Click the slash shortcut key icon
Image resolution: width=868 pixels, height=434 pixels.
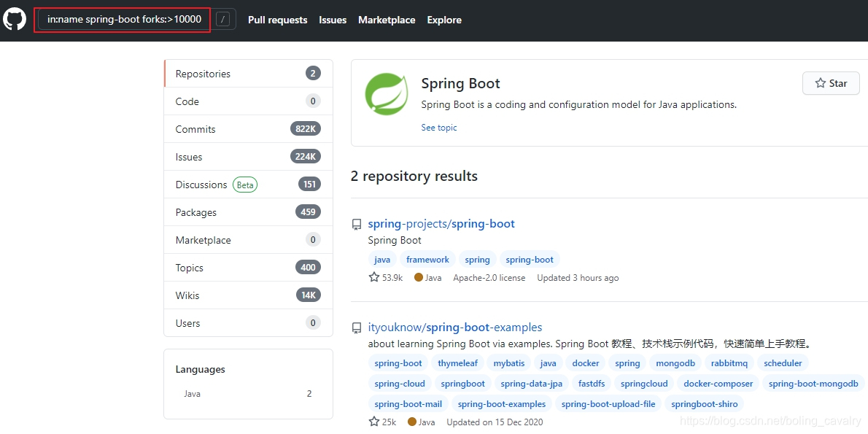pos(222,20)
